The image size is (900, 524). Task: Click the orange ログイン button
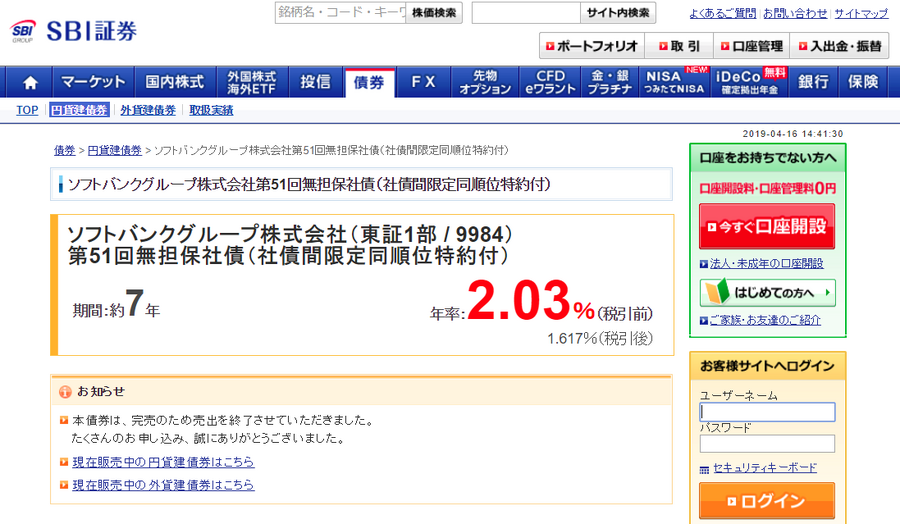point(767,501)
